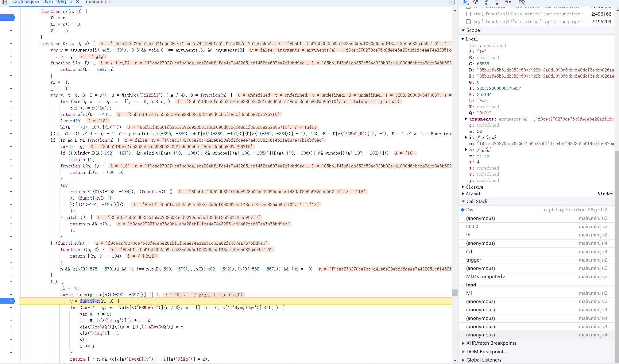Open captcha.js?a=c&m=0&g=b:2 source link
This screenshot has width=619, height=364.
point(575,210)
